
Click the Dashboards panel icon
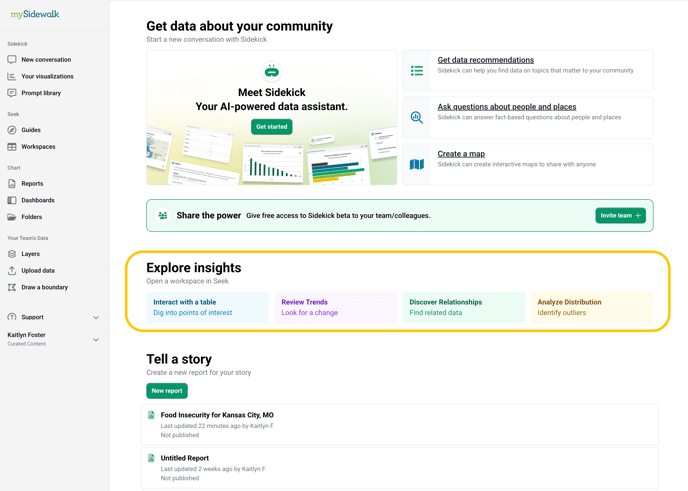coord(12,200)
